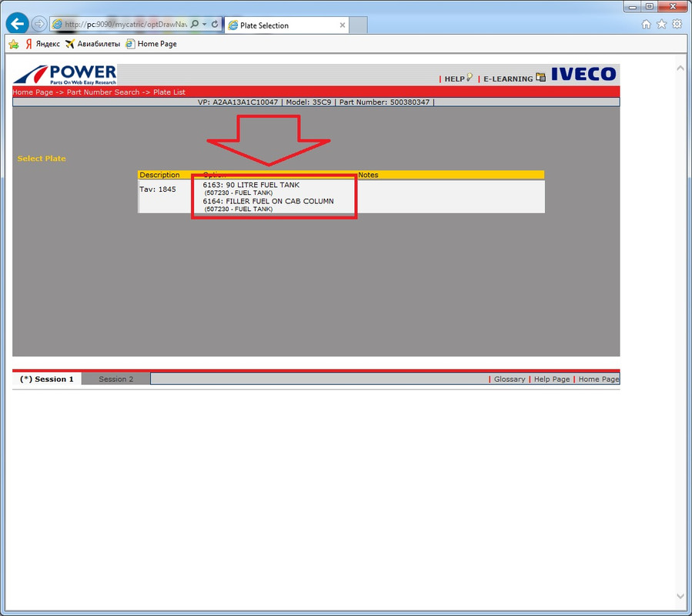This screenshot has height=616, width=692.
Task: Click the search magnifier in address bar
Action: 195,24
